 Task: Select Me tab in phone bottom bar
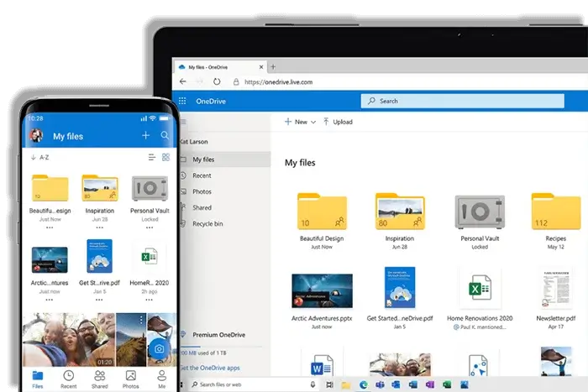pos(161,379)
